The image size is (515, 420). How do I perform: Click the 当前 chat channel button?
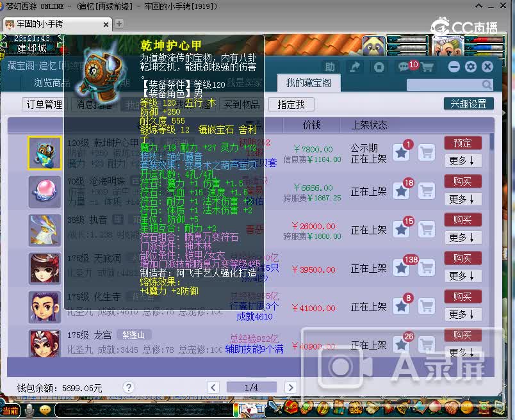pos(10,410)
